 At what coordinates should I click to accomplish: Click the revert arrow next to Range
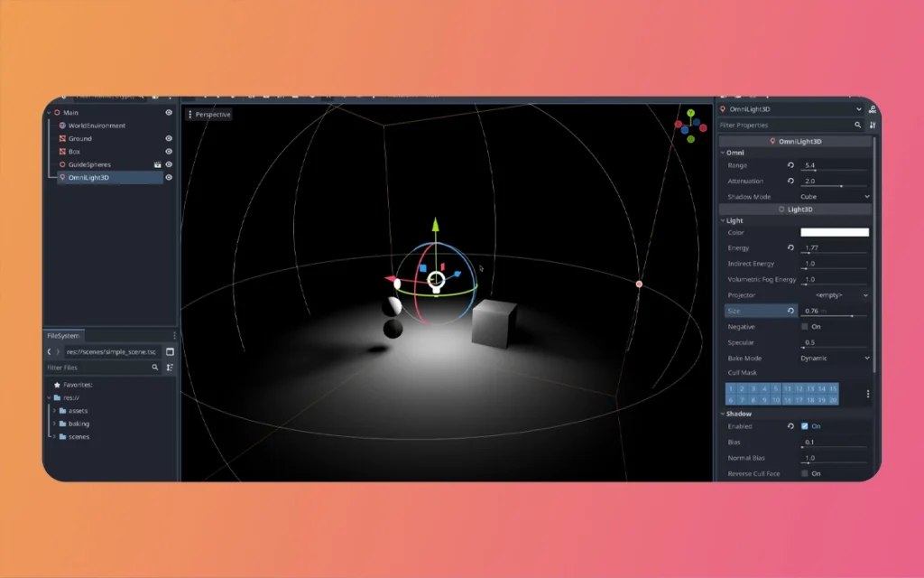[790, 165]
